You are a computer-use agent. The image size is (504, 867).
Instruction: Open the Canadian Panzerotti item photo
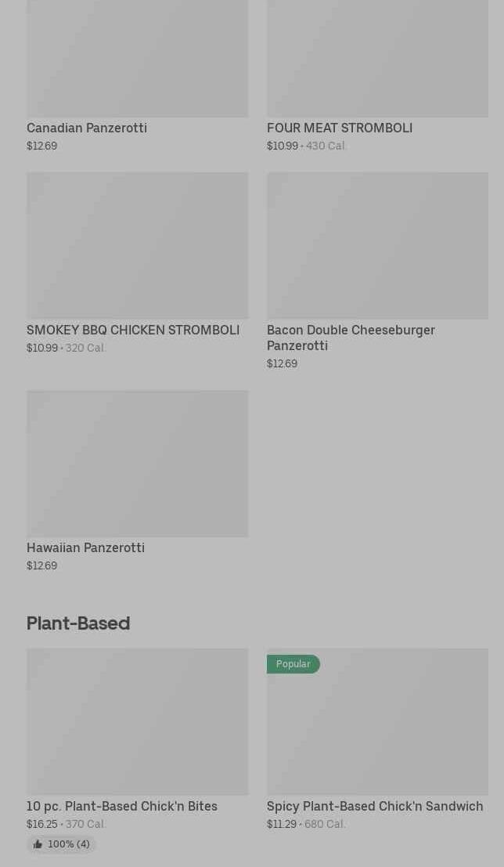click(x=137, y=59)
